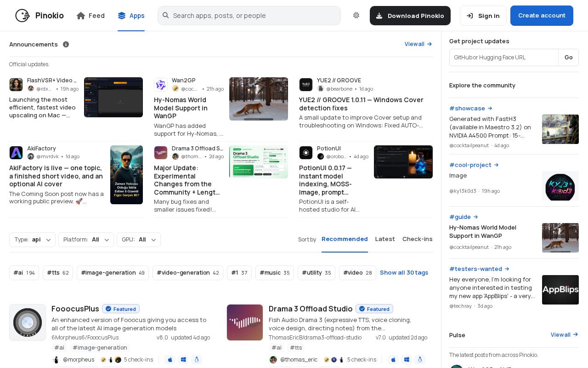The image size is (588, 368).
Task: Toggle the theme brightness icon
Action: [x=356, y=15]
